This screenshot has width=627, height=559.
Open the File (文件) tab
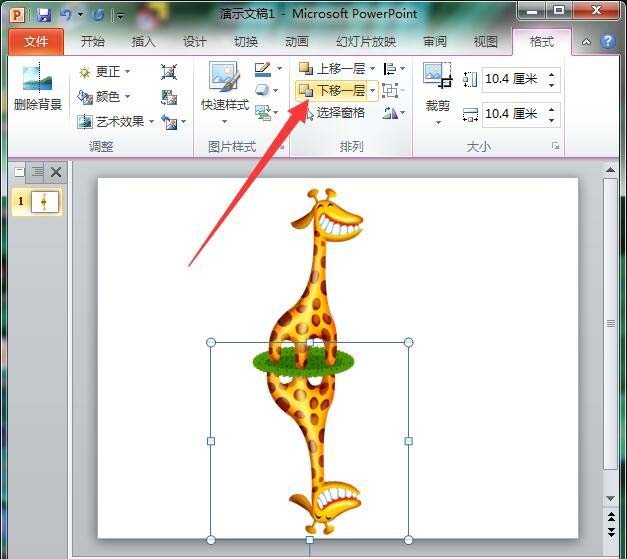point(36,42)
